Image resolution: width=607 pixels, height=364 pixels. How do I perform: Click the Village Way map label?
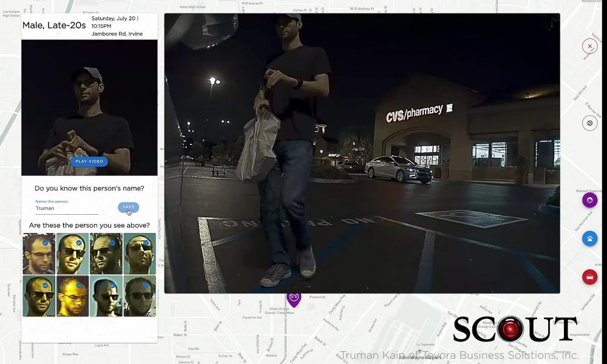(70, 354)
